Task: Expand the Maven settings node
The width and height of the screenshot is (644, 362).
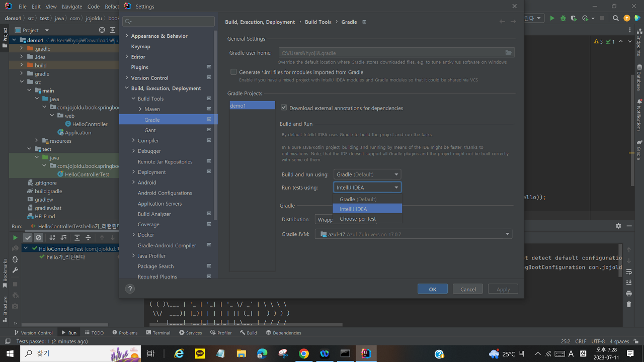Action: pyautogui.click(x=140, y=109)
